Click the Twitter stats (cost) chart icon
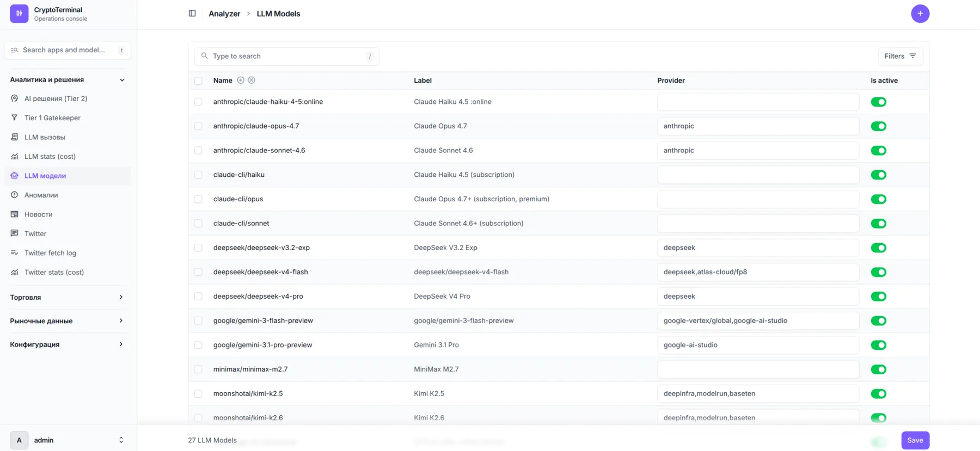The width and height of the screenshot is (980, 451). [x=15, y=272]
